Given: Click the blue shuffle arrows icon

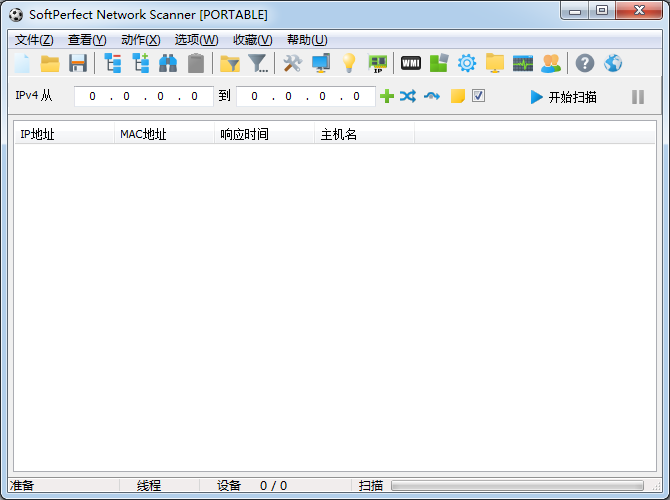Looking at the screenshot, I should (408, 97).
